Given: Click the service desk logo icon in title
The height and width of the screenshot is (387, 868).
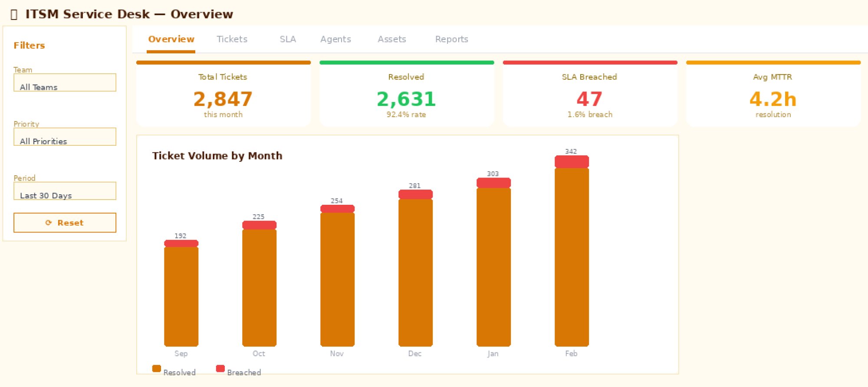Looking at the screenshot, I should (14, 14).
